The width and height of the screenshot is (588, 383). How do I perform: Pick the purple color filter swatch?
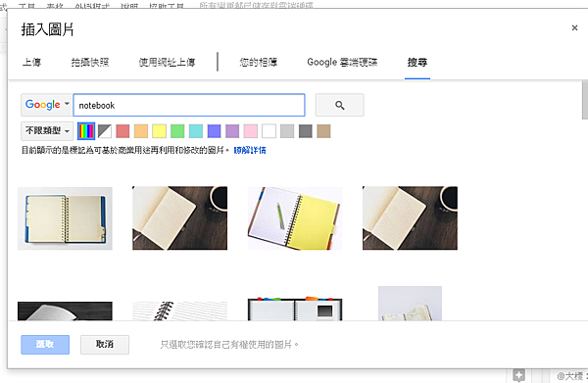click(232, 131)
